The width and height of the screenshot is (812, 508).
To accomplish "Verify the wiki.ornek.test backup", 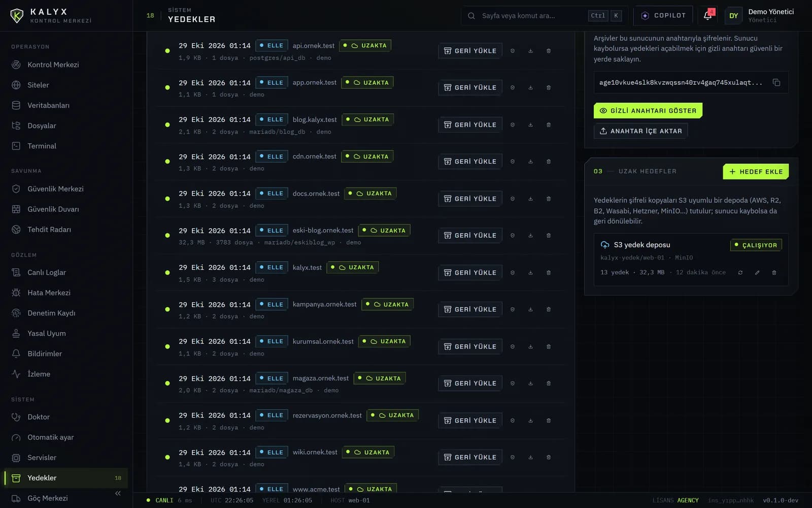I will 513,457.
